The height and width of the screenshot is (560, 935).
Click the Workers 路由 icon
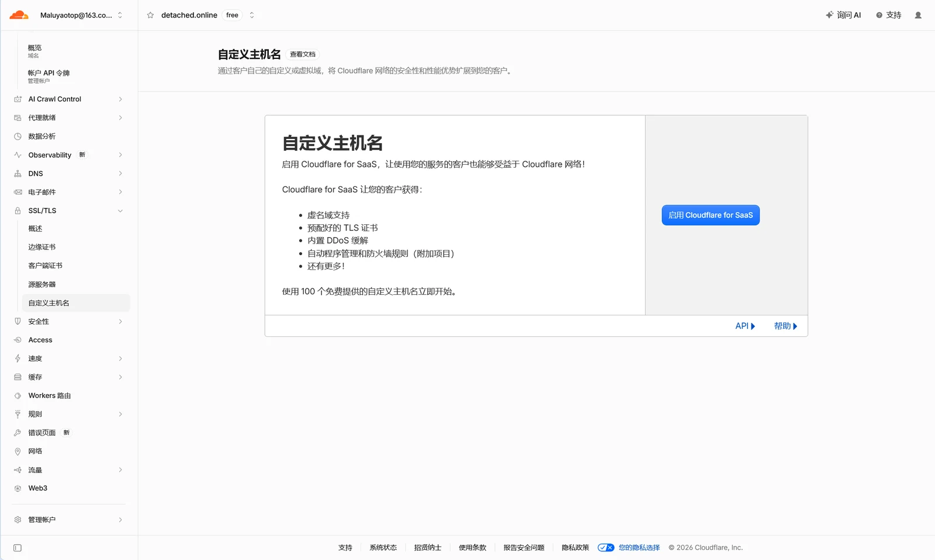click(18, 396)
